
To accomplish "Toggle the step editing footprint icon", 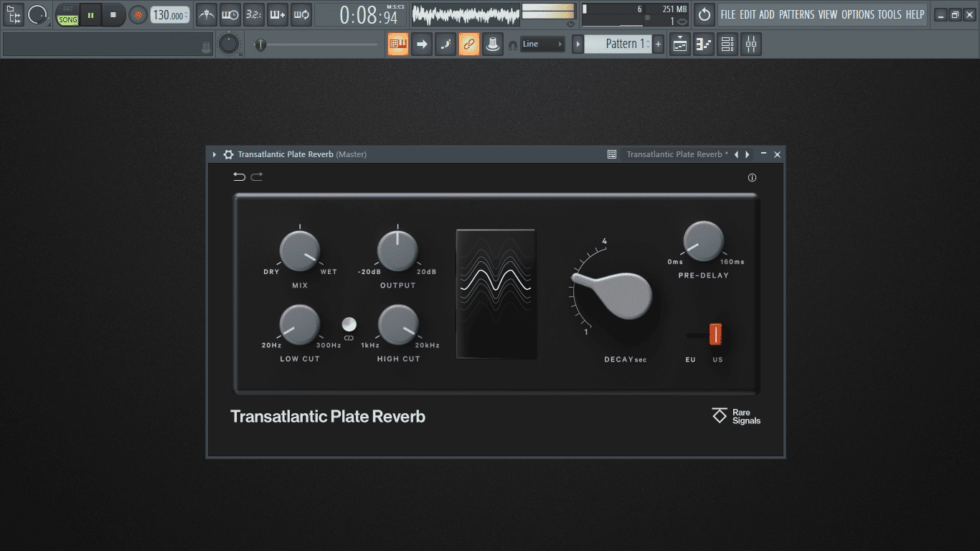I will coord(446,44).
